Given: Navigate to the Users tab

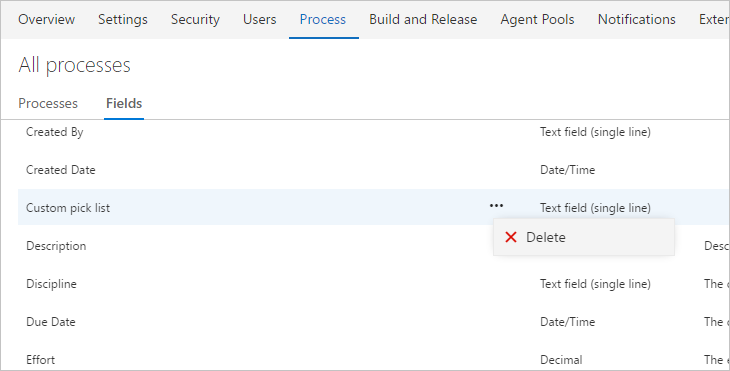Looking at the screenshot, I should (x=259, y=20).
